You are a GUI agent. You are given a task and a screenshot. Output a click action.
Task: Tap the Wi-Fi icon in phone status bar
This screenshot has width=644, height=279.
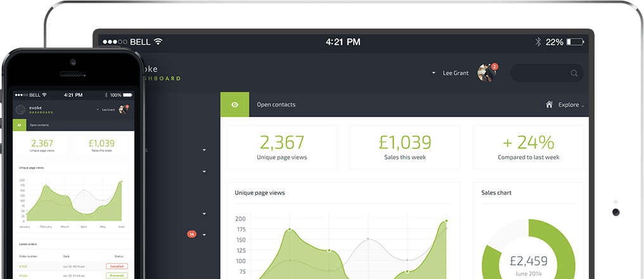coord(44,95)
